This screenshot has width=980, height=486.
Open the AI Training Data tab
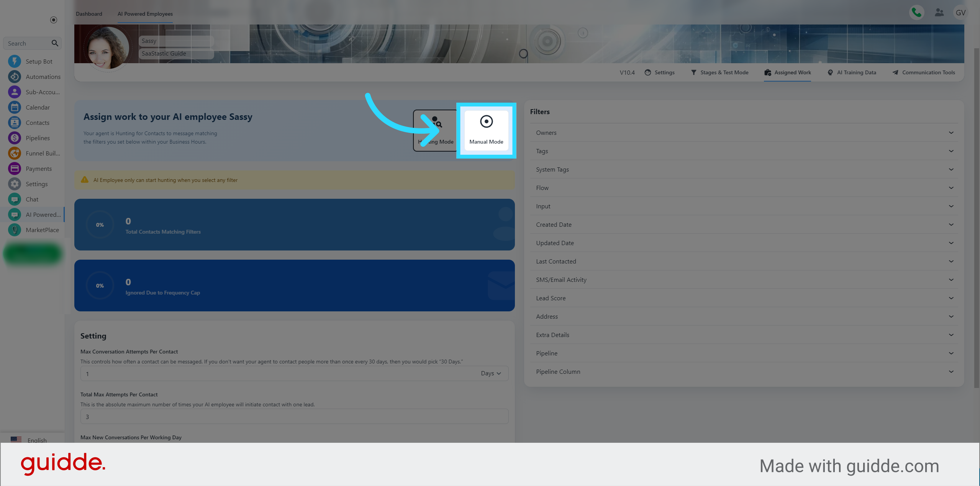[x=851, y=72]
